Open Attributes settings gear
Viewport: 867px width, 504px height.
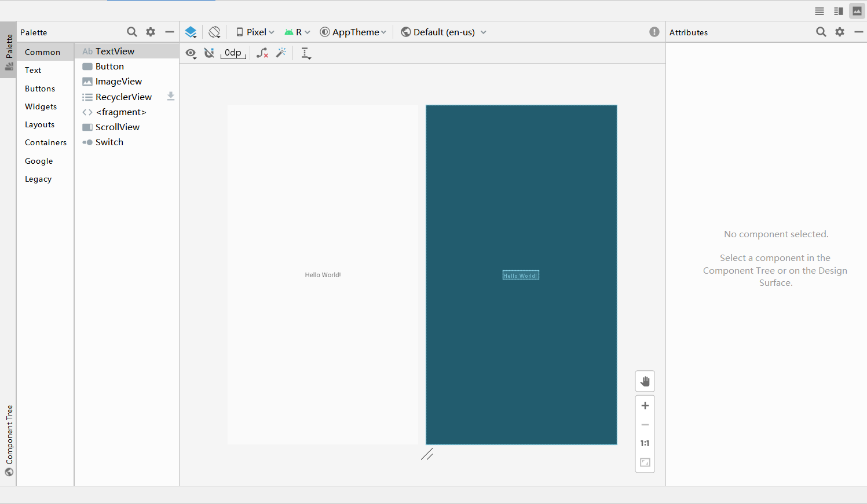point(840,32)
